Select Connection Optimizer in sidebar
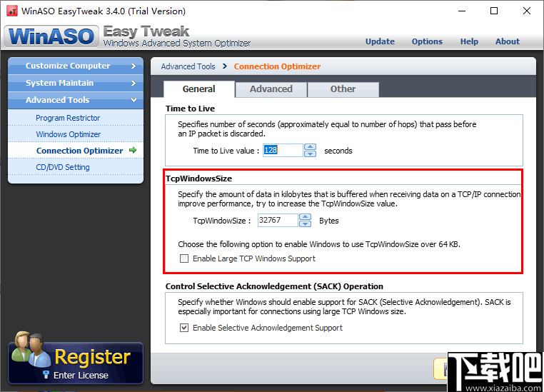544x392 pixels. 76,150
